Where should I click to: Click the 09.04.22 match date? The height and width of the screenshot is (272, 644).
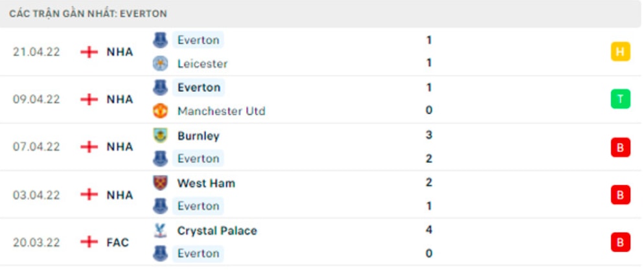[x=36, y=100]
